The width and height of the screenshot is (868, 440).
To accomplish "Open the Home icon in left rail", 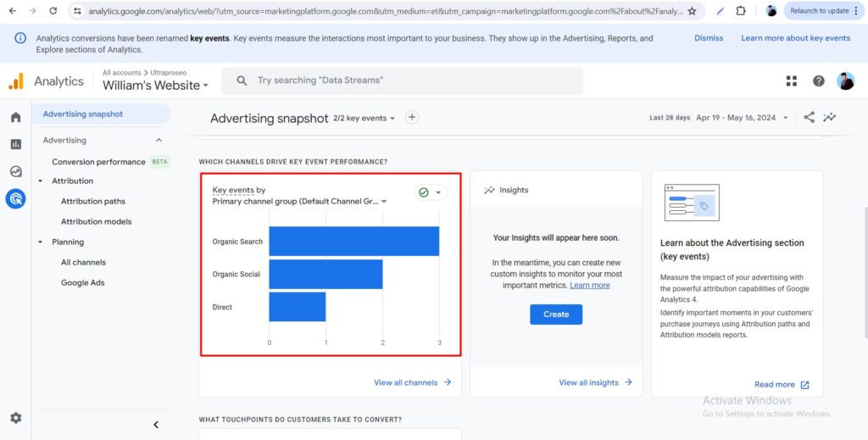I will pyautogui.click(x=15, y=117).
